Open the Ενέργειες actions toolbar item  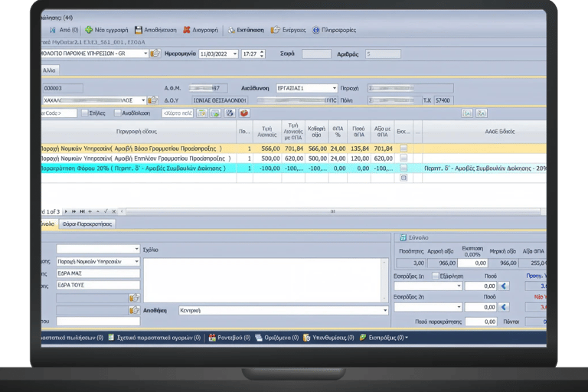(276, 30)
